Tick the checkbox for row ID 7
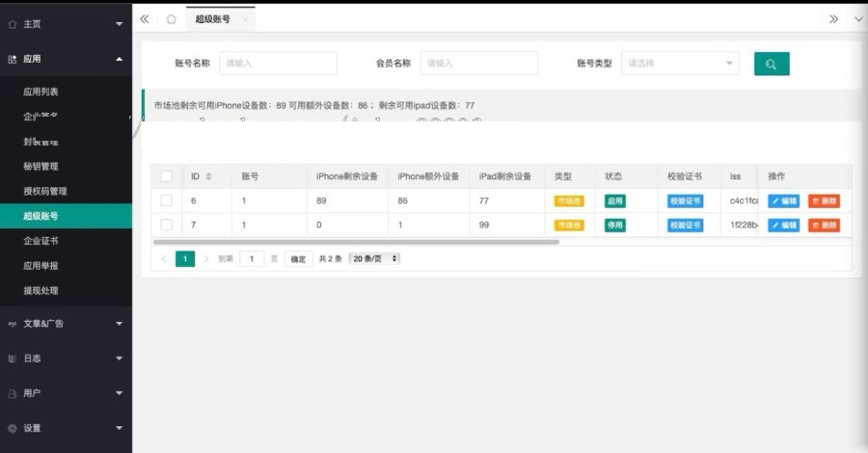The image size is (868, 453). point(166,226)
